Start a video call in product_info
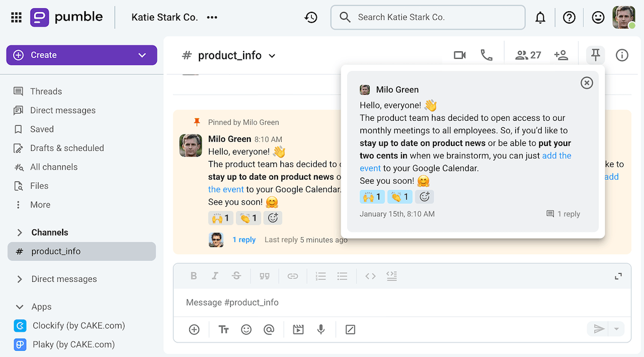 (459, 54)
